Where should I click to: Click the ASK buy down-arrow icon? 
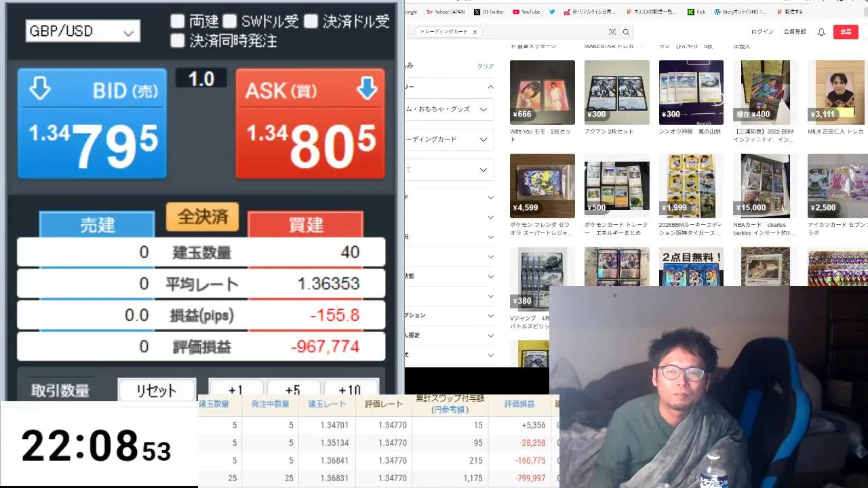(367, 89)
